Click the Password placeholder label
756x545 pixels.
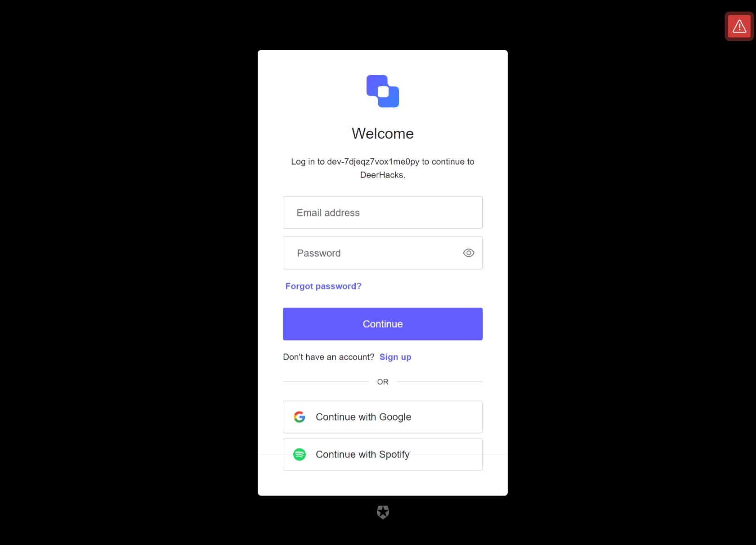(319, 253)
